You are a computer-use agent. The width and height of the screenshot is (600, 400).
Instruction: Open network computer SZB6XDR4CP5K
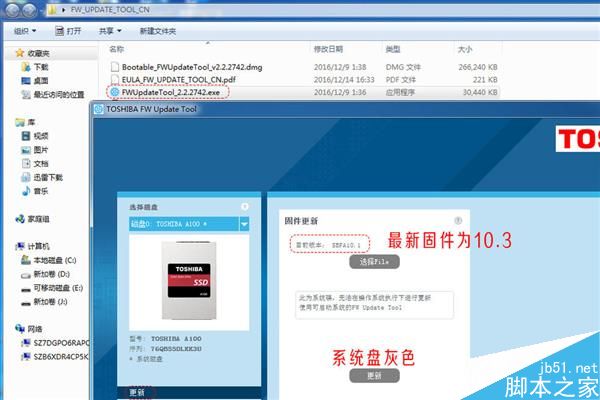pos(55,356)
